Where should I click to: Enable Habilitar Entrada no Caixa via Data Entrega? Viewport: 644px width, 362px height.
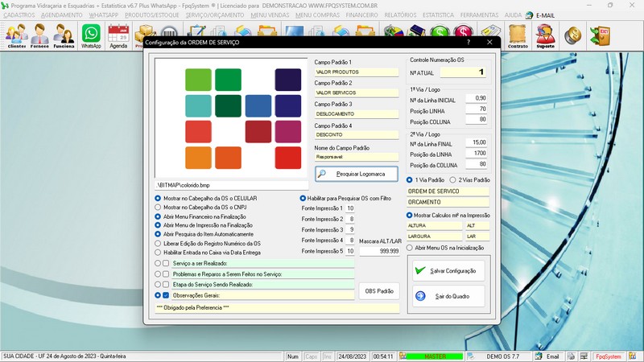(x=158, y=253)
